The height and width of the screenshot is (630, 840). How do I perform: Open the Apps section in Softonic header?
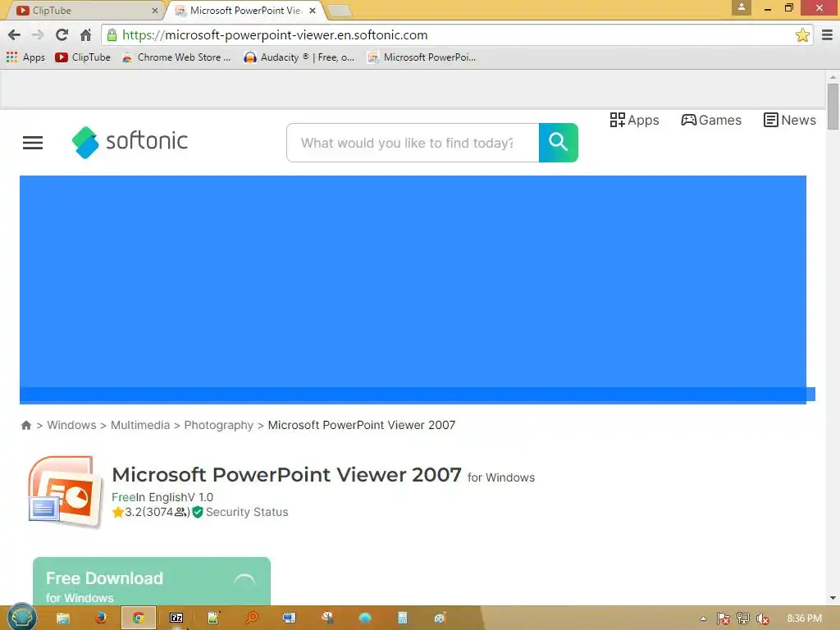click(634, 120)
